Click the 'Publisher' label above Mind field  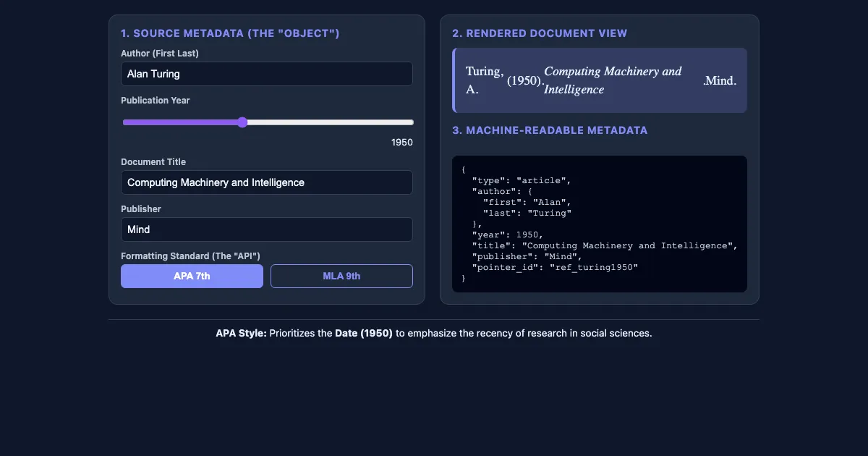point(141,209)
